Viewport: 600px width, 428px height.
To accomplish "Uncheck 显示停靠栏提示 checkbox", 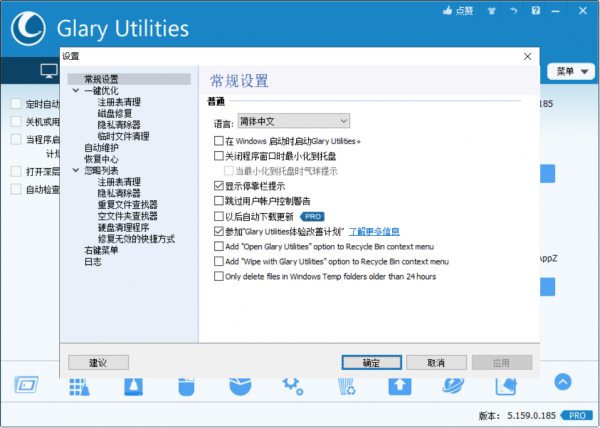I will coord(218,186).
